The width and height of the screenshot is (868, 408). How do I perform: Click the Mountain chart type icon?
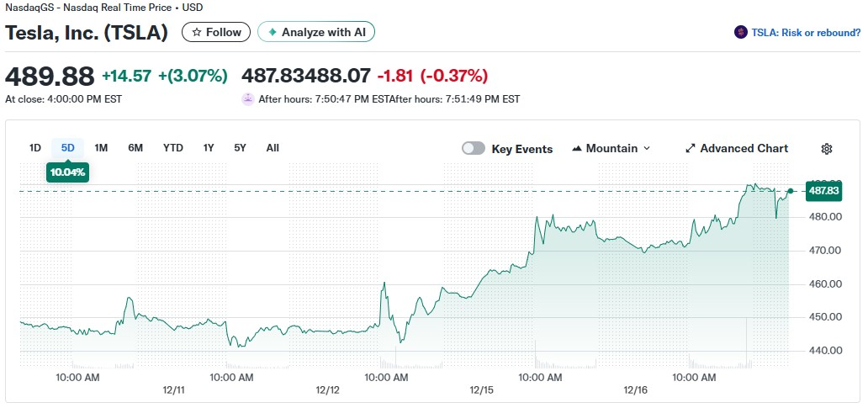[x=577, y=149]
